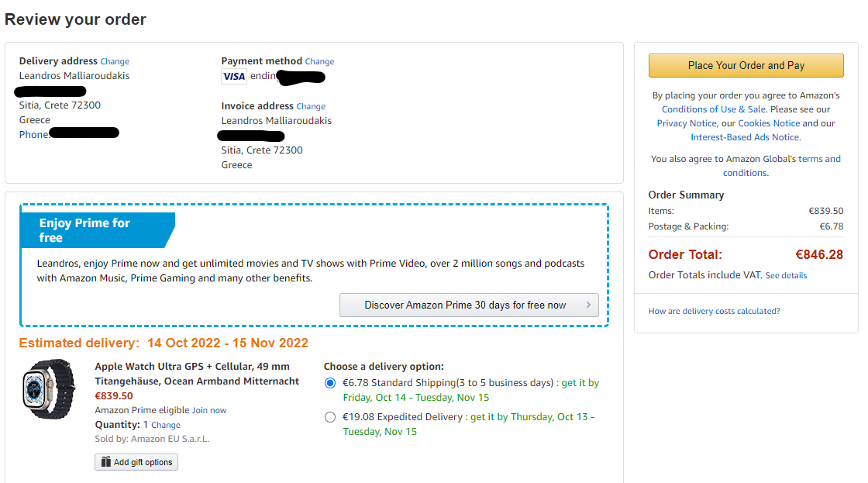Change the item quantity

click(166, 426)
